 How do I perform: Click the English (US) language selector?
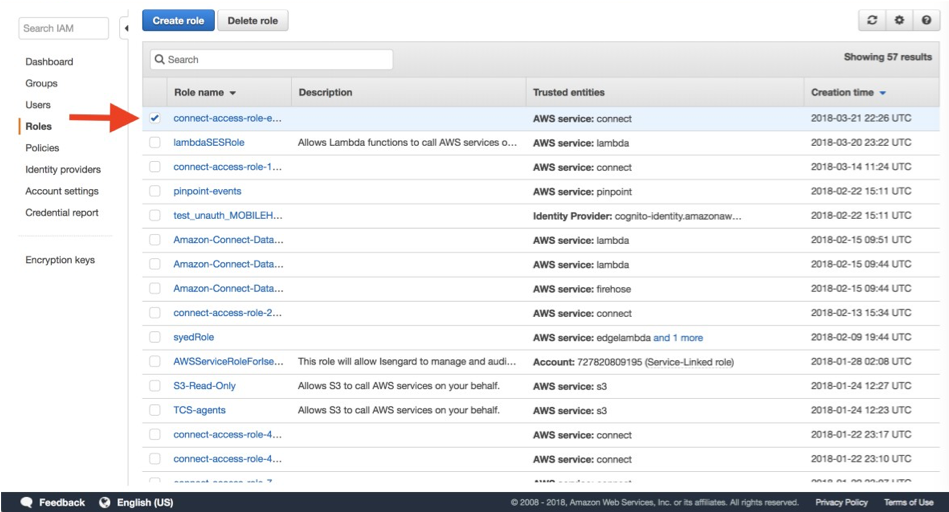[x=145, y=502]
